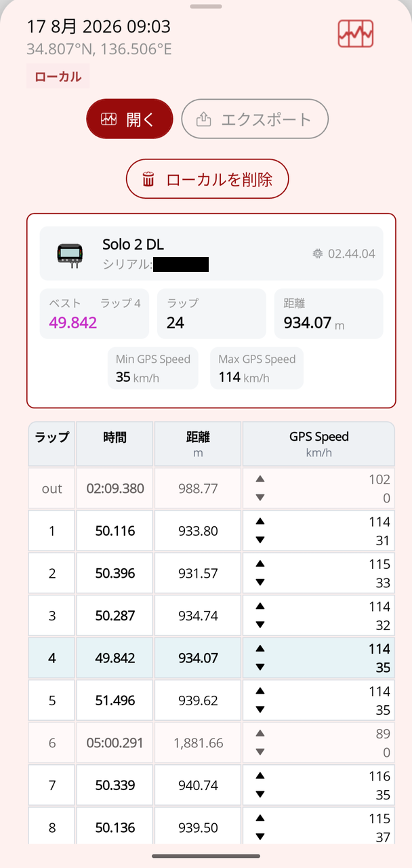Tap the エクスポート export button
412x868 pixels.
click(x=255, y=119)
